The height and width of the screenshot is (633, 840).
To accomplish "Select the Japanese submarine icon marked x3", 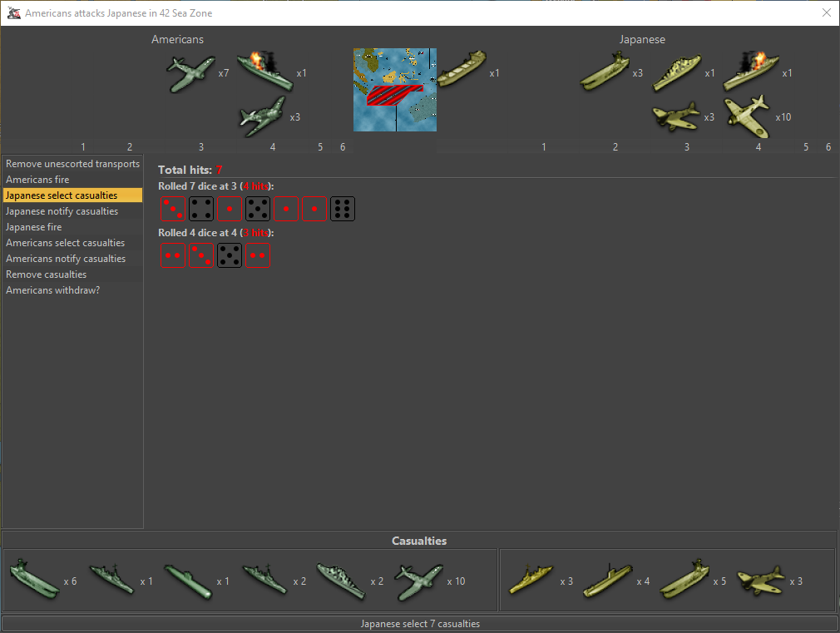I will tap(605, 72).
